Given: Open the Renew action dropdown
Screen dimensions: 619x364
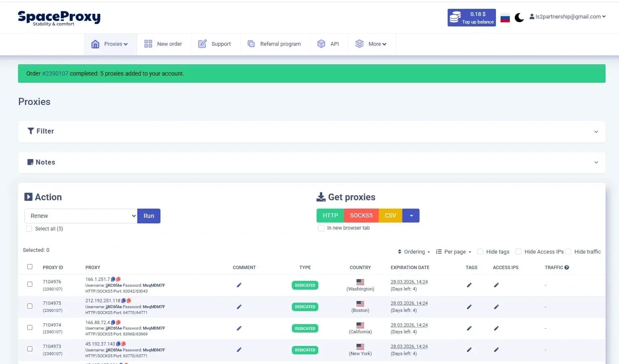Looking at the screenshot, I should pyautogui.click(x=81, y=215).
